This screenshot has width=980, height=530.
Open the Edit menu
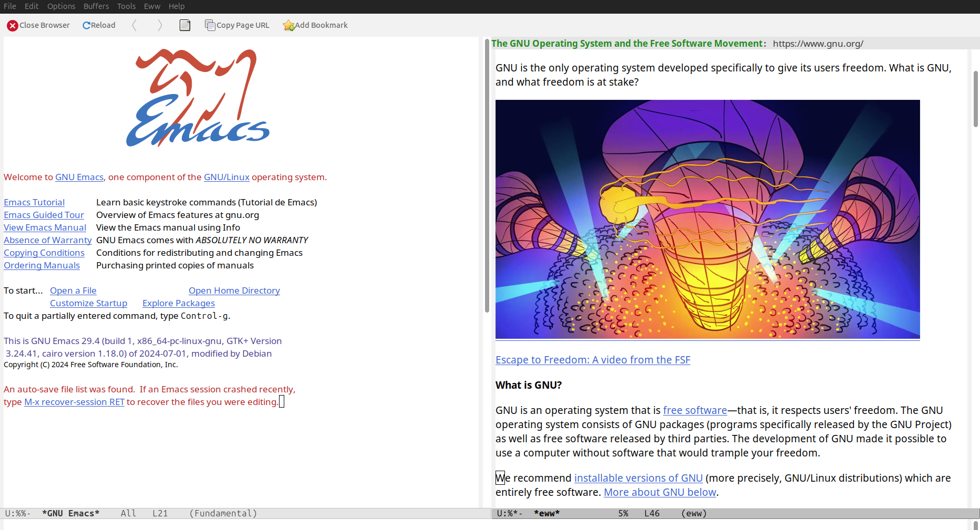[x=32, y=6]
